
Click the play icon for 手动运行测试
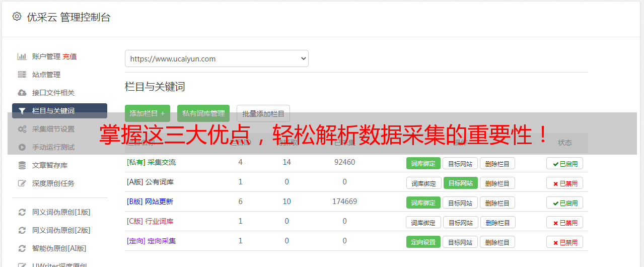coord(22,147)
